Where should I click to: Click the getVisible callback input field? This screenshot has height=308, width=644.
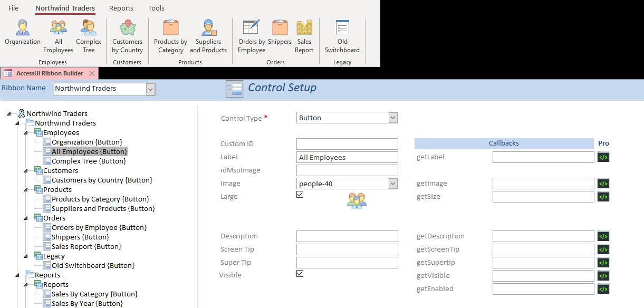[x=543, y=276]
